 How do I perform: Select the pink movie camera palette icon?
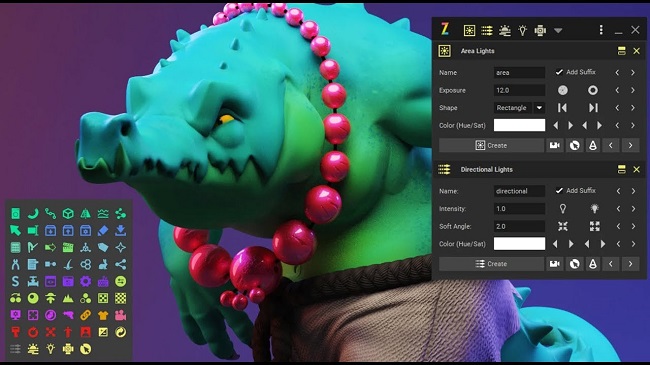click(121, 315)
